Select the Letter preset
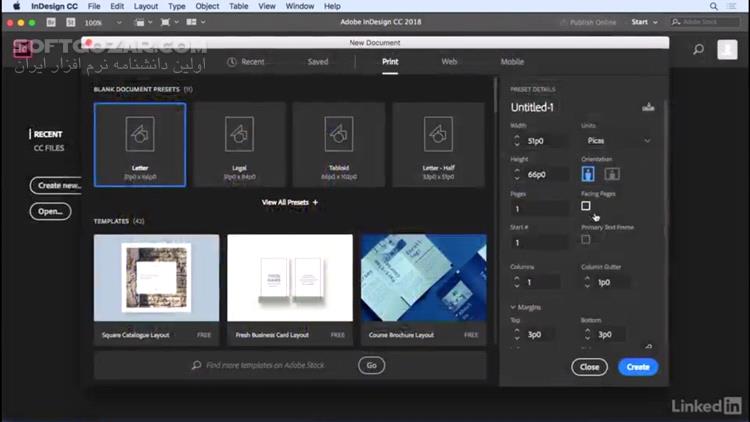The width and height of the screenshot is (750, 422). pyautogui.click(x=140, y=144)
